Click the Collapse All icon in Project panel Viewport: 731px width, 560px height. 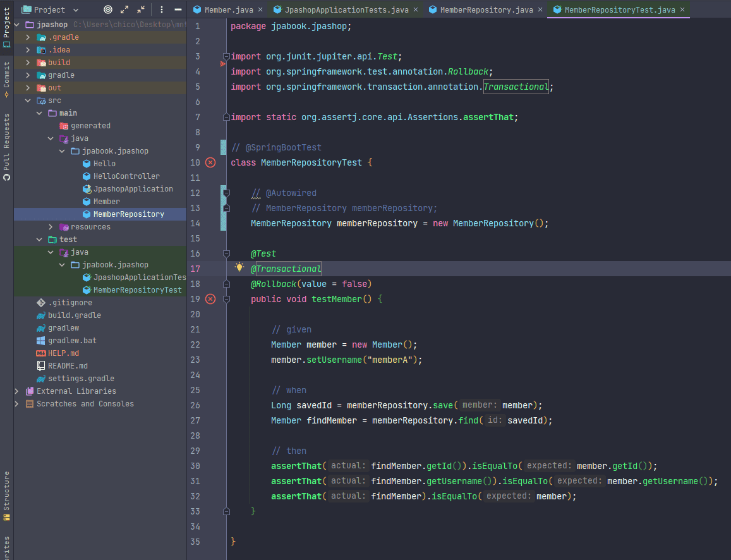141,9
